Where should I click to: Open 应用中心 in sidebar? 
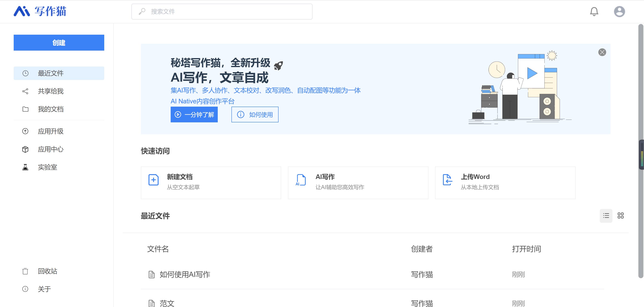tap(59, 149)
